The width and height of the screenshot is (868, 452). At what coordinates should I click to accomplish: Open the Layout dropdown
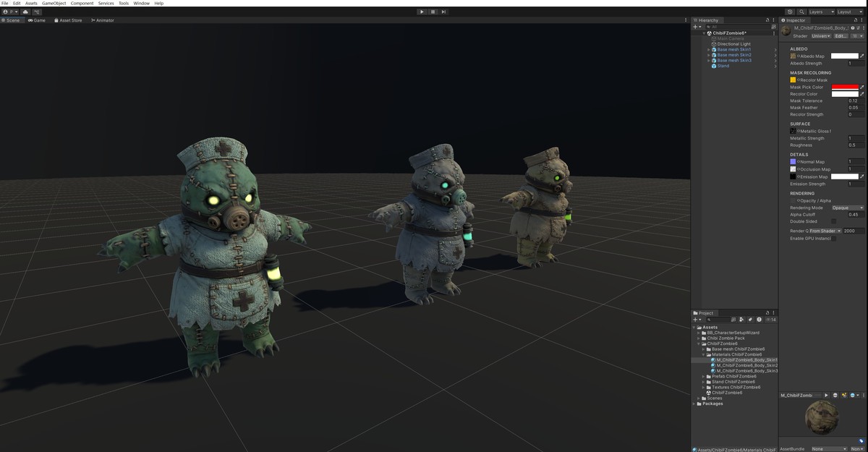tap(849, 12)
